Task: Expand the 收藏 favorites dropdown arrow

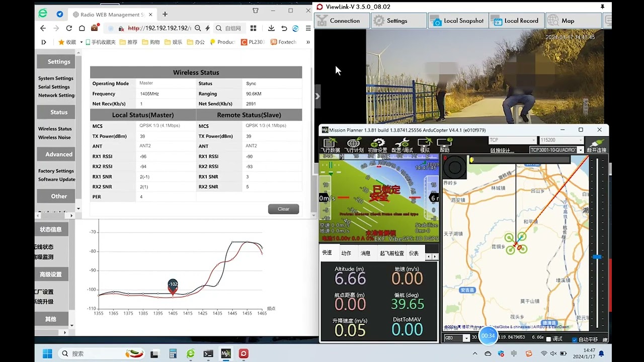Action: pos(81,42)
